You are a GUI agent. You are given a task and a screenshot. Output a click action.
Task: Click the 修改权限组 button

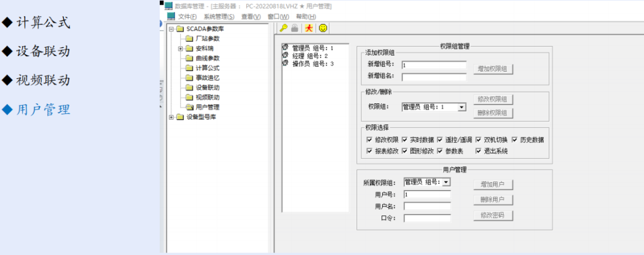point(493,99)
